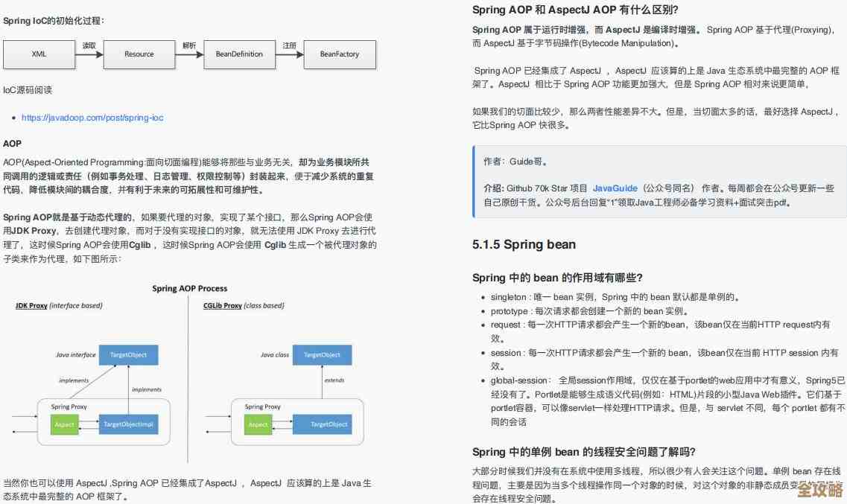
Task: Click the 读取 arrow label in the diagram
Action: point(89,45)
